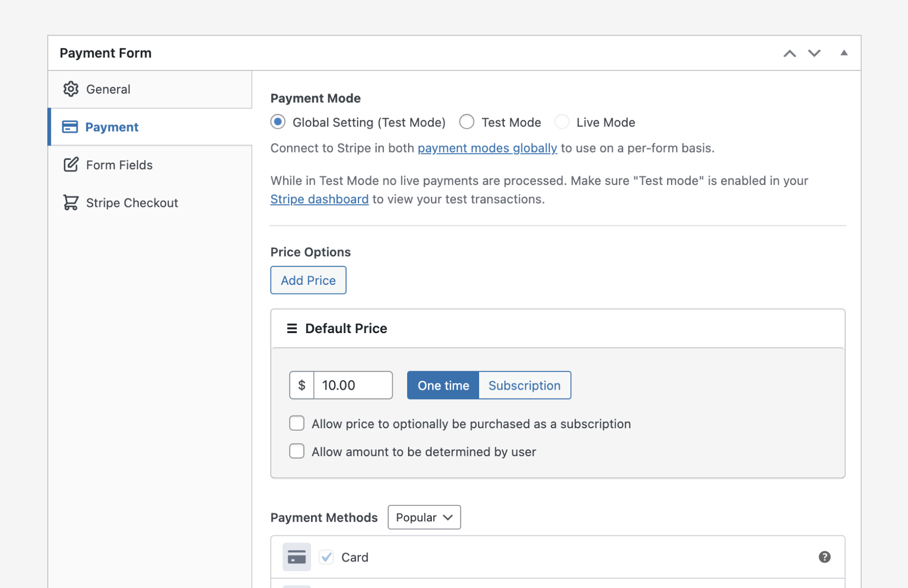Switch to Stripe Checkout tab

(x=150, y=202)
